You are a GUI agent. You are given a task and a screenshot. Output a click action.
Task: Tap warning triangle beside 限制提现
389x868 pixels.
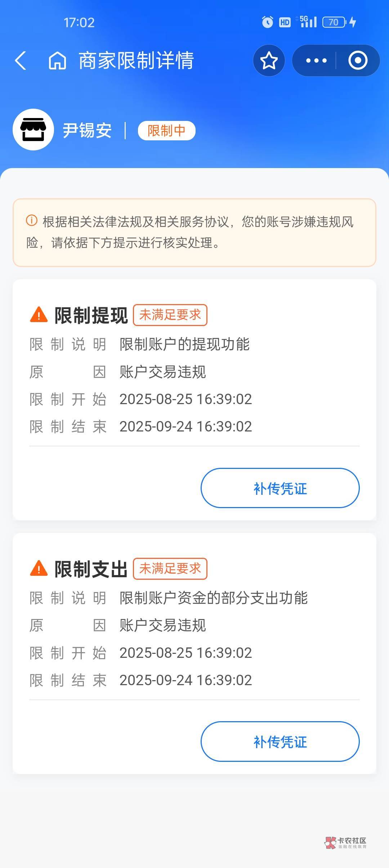[x=39, y=315]
